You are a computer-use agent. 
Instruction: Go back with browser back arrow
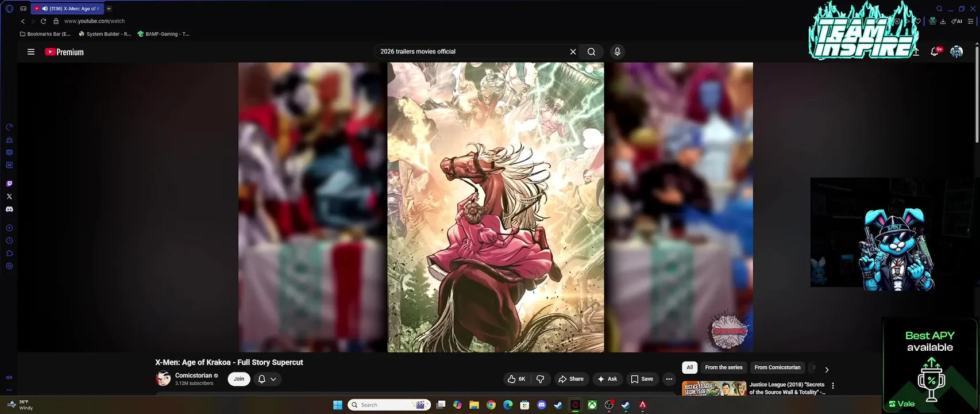tap(23, 21)
